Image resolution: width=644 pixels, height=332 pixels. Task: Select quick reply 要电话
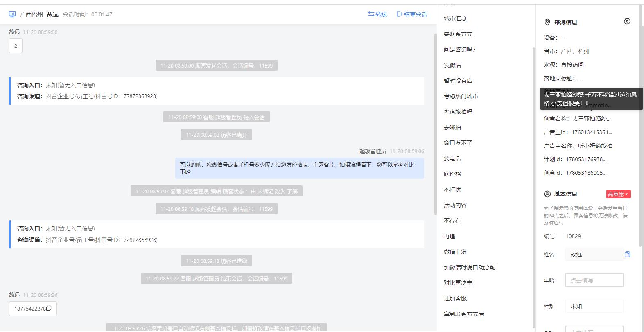tap(452, 158)
